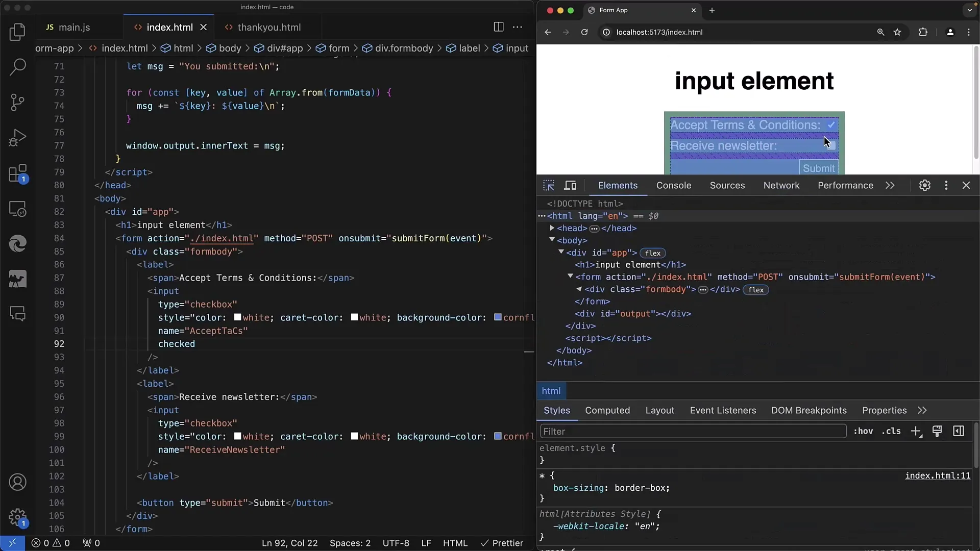Image resolution: width=980 pixels, height=551 pixels.
Task: Click the Performance panel icon
Action: tap(845, 185)
